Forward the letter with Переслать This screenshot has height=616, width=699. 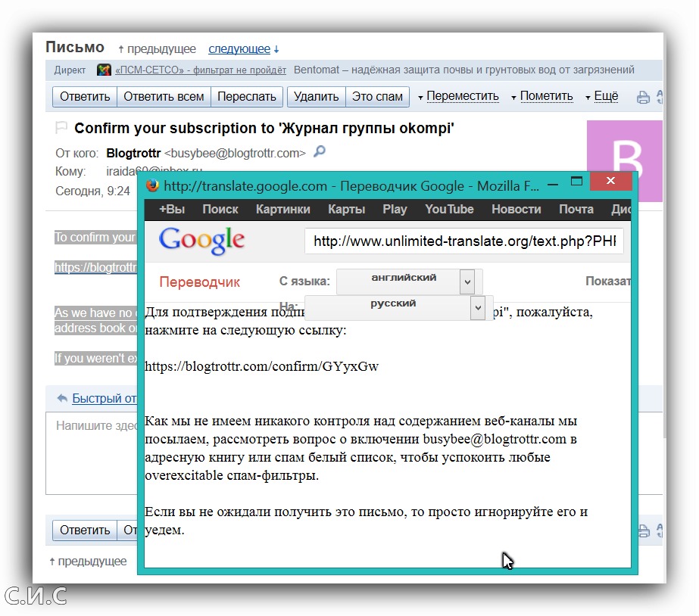(247, 97)
